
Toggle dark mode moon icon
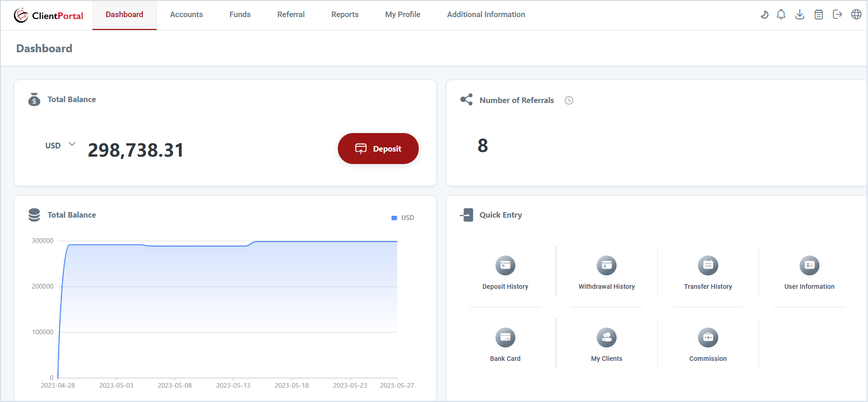764,15
